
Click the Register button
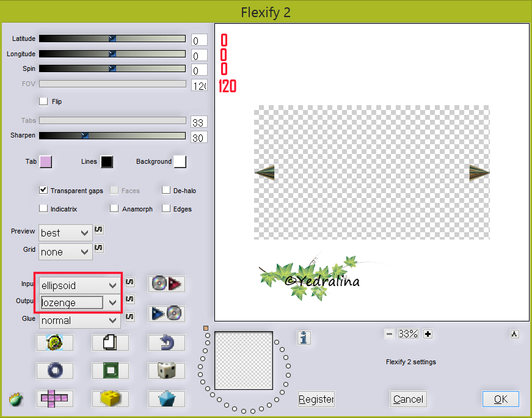pos(316,399)
